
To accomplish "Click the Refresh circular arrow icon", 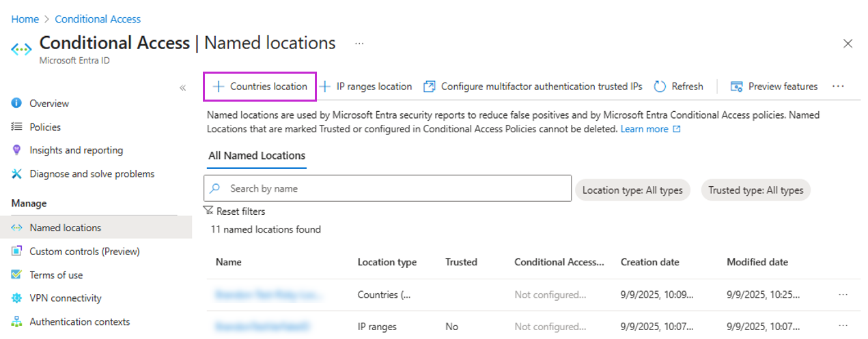I will tap(660, 87).
